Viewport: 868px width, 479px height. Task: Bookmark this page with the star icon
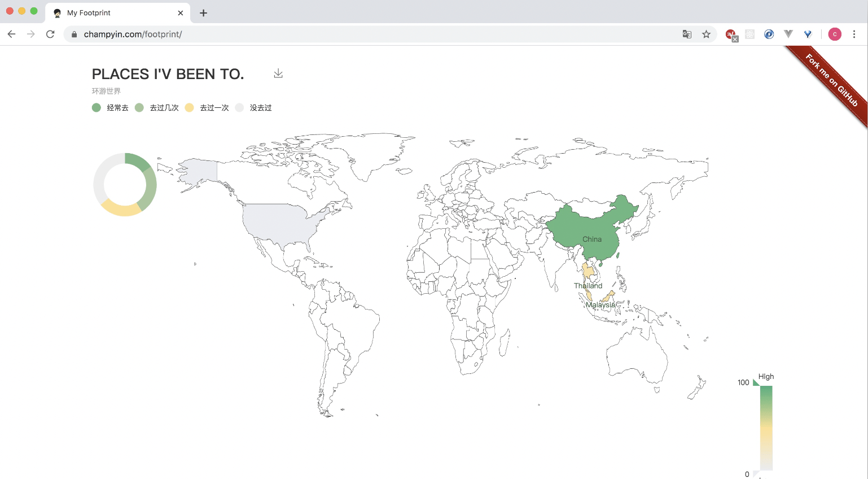coord(706,34)
